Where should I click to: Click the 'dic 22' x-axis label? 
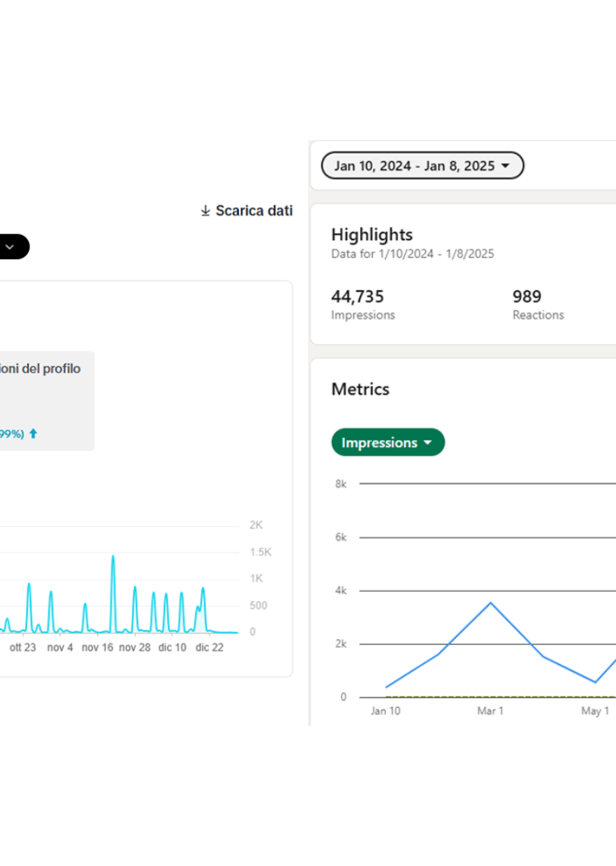[209, 647]
